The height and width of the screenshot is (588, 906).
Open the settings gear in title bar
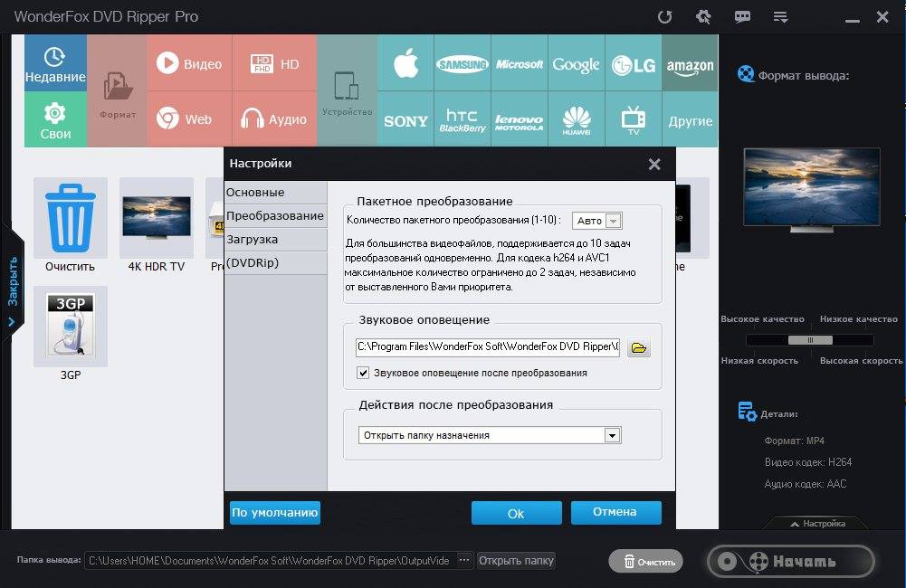click(703, 17)
